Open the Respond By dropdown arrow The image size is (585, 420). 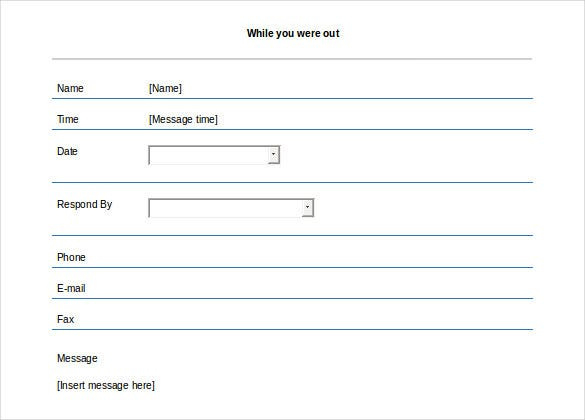coord(307,208)
